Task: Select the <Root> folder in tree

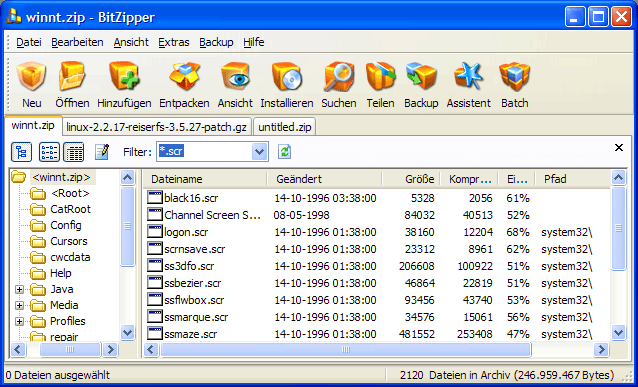Action: coord(70,193)
